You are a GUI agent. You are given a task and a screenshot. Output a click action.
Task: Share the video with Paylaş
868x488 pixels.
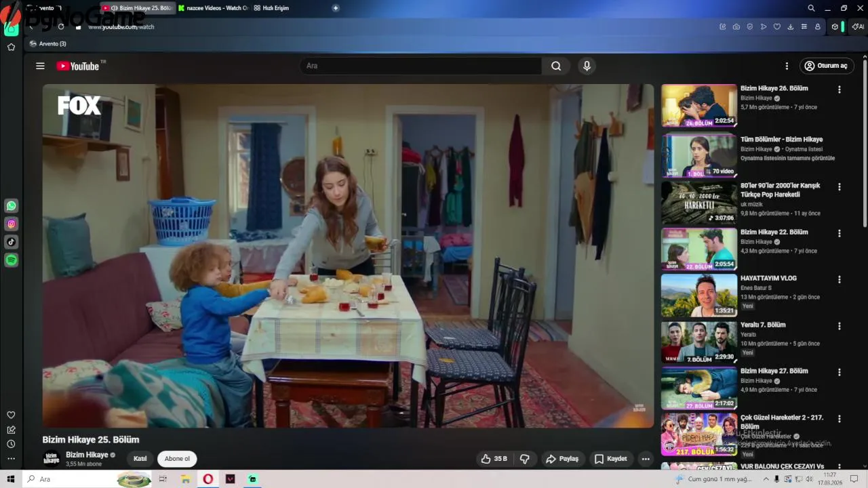pos(562,459)
